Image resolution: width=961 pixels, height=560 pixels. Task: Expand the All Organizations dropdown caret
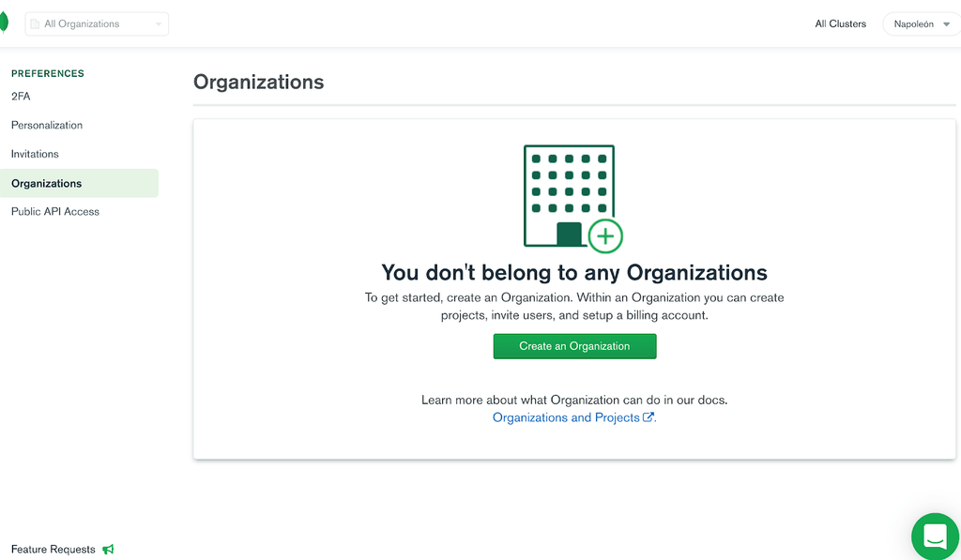[159, 23]
